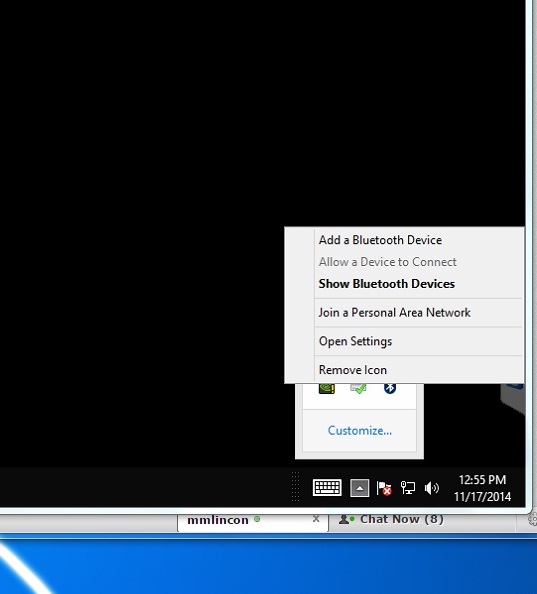
Task: Open Chat Now (8) tab
Action: (x=391, y=519)
